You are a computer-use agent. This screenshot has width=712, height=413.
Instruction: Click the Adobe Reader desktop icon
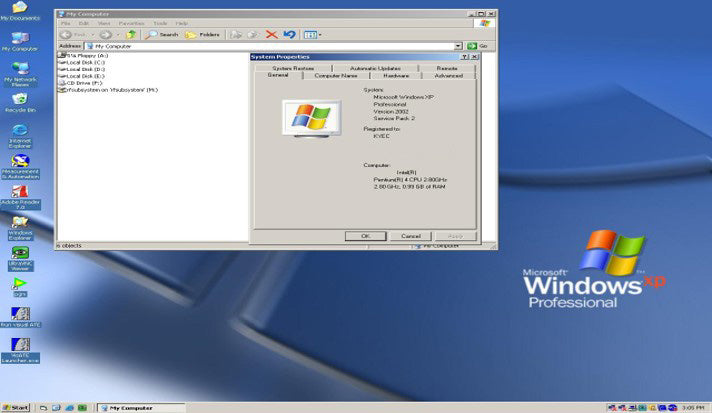point(20,197)
